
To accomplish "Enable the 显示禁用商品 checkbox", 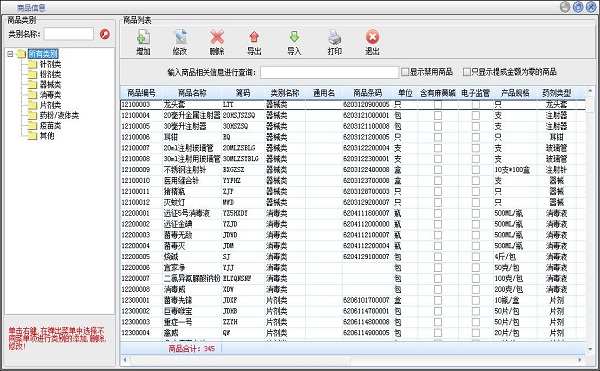I will point(405,72).
